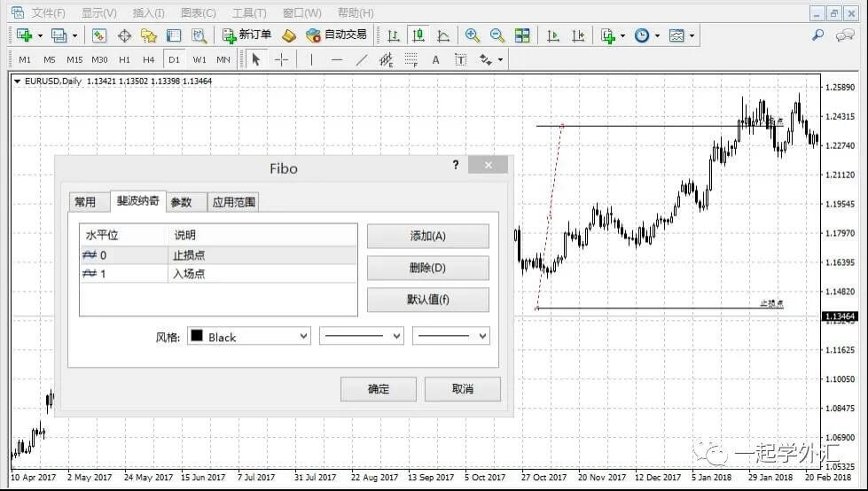Select the vertical line tool
Image resolution: width=868 pixels, height=491 pixels.
(312, 59)
